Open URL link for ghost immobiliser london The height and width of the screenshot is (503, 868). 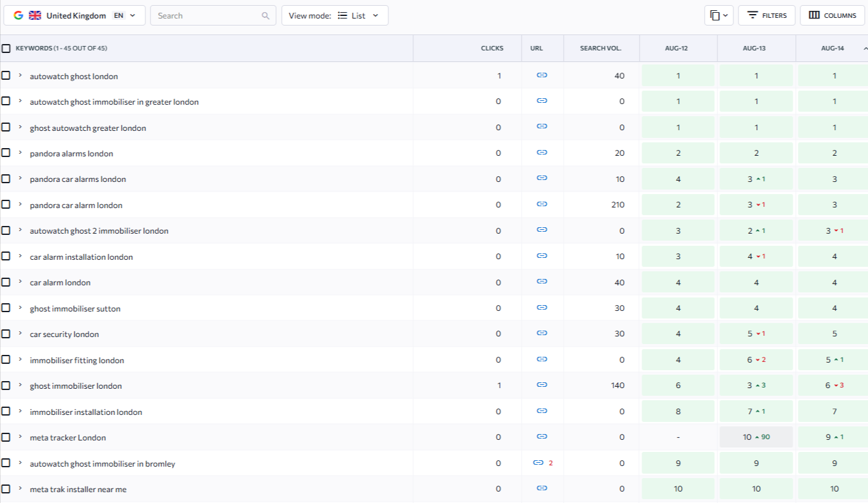[541, 385]
